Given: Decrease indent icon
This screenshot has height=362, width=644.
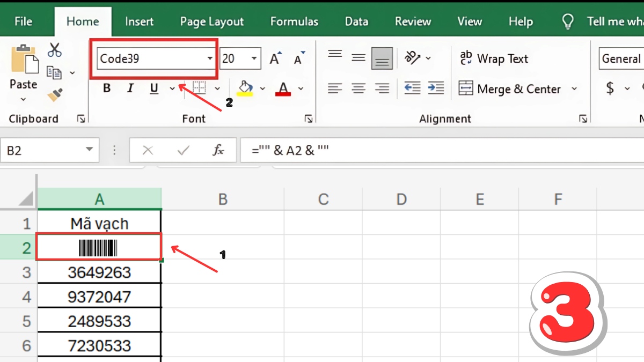Looking at the screenshot, I should (x=412, y=88).
